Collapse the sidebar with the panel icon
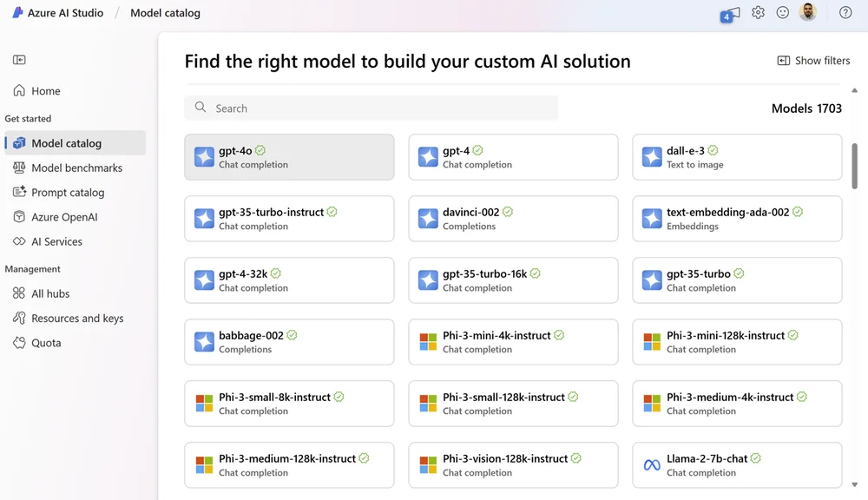 19,60
